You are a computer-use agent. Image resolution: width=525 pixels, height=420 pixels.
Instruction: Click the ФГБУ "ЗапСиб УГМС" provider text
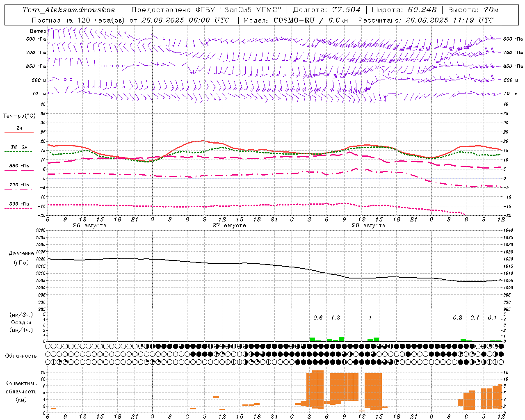(239, 10)
